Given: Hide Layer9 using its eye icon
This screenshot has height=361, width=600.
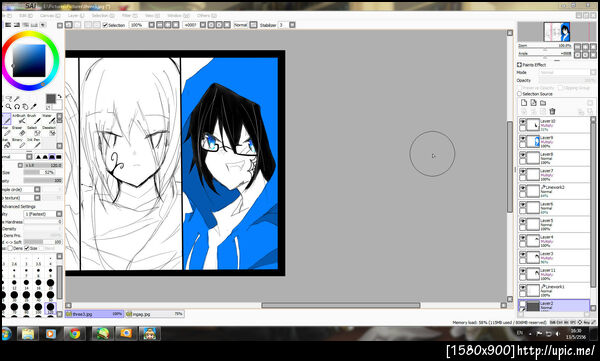Looking at the screenshot, I should 523,138.
